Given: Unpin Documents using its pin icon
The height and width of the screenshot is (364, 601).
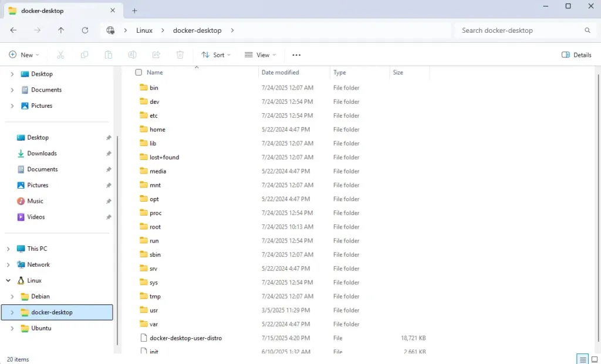Looking at the screenshot, I should (109, 169).
